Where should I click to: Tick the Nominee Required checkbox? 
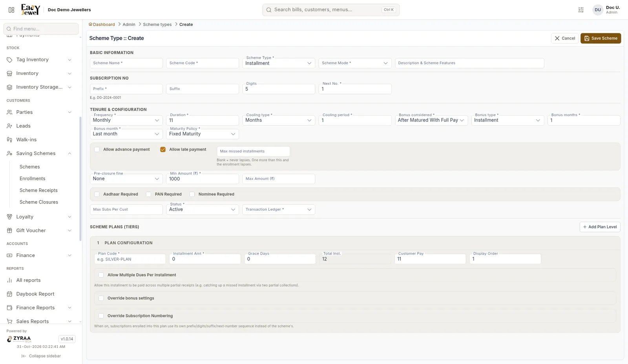[192, 194]
